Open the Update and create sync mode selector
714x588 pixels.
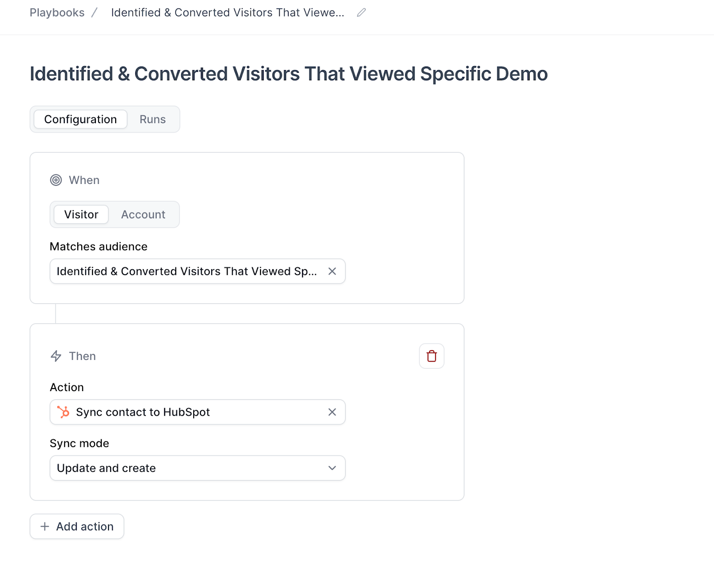[x=187, y=468]
